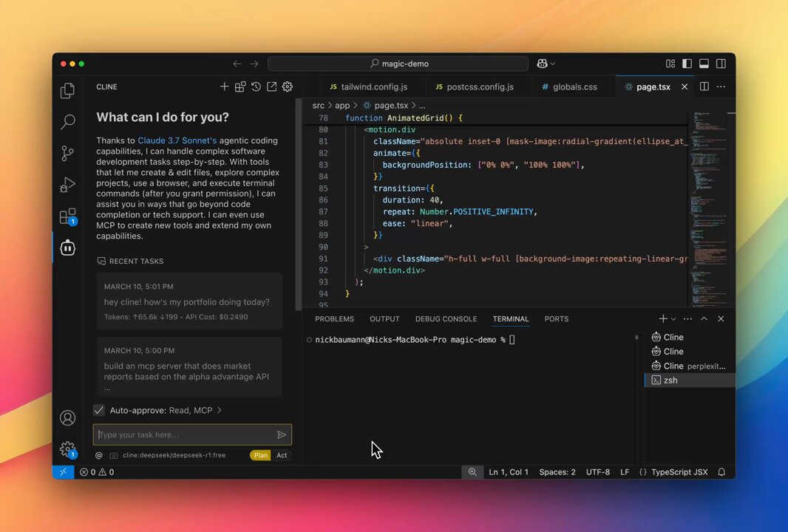Add context with the @ icon
Viewport: 788px width, 532px height.
99,456
